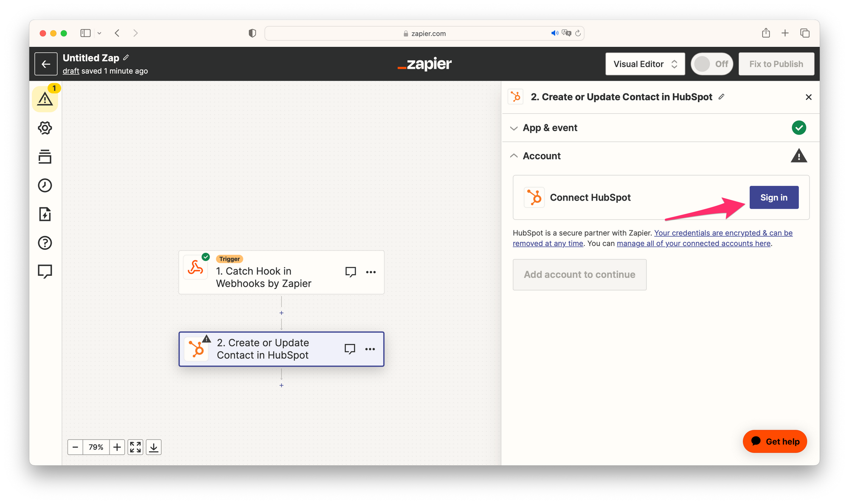Screen dimensions: 849x504
Task: Go back using the arrow button
Action: pyautogui.click(x=46, y=64)
